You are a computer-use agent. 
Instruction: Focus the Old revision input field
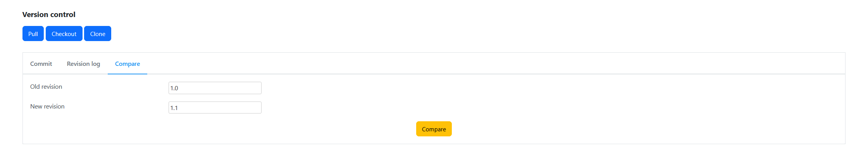215,88
